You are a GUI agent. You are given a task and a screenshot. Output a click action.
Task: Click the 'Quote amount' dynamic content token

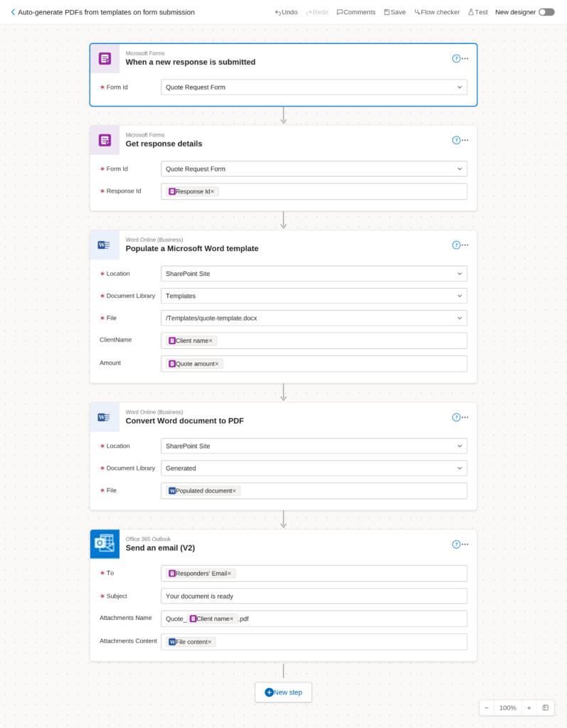[194, 364]
